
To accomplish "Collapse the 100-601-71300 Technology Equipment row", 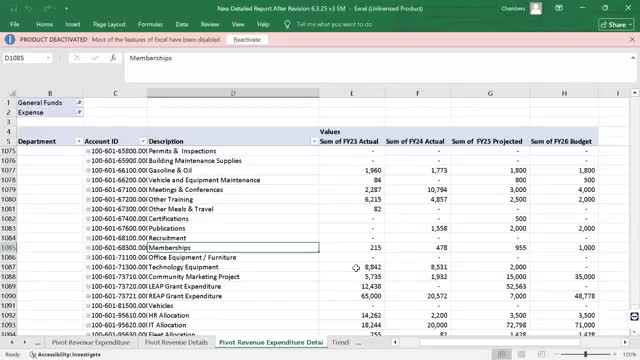I will click(x=88, y=267).
